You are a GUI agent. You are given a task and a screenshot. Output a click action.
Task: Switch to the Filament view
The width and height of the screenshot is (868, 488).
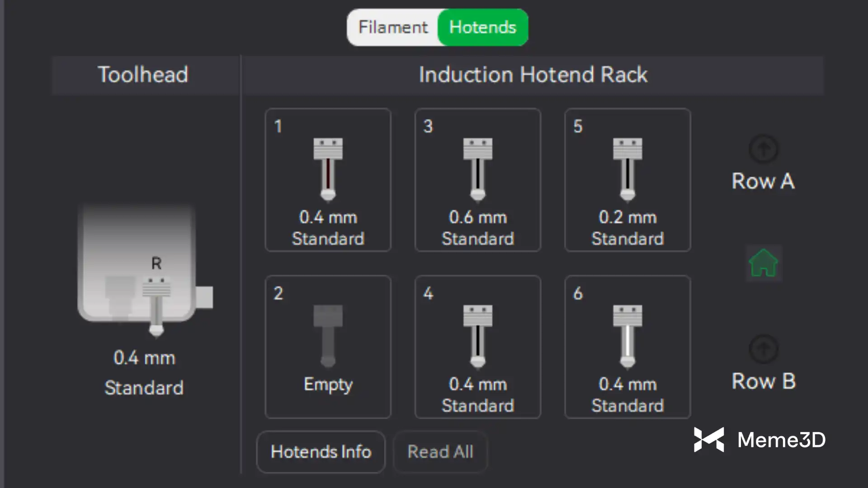[x=393, y=27]
